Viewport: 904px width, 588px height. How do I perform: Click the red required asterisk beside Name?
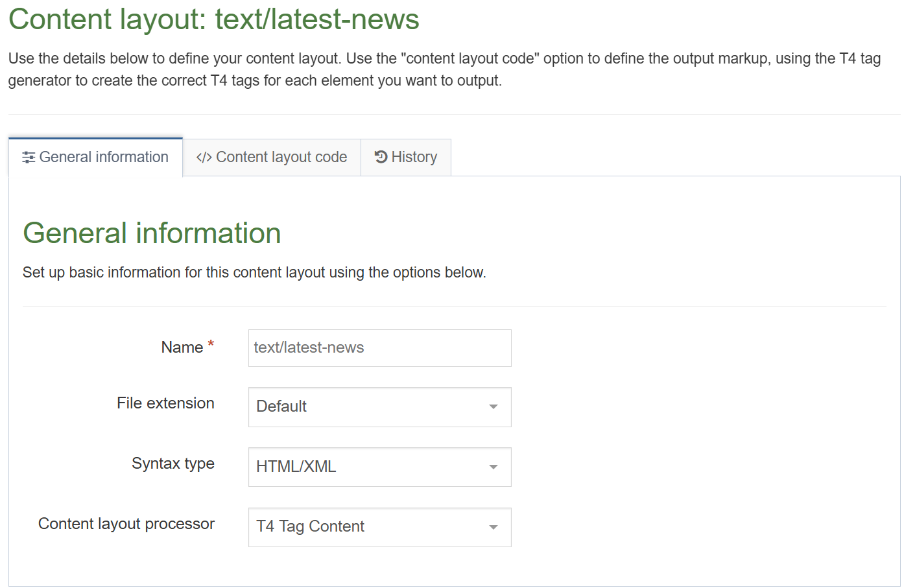[210, 343]
